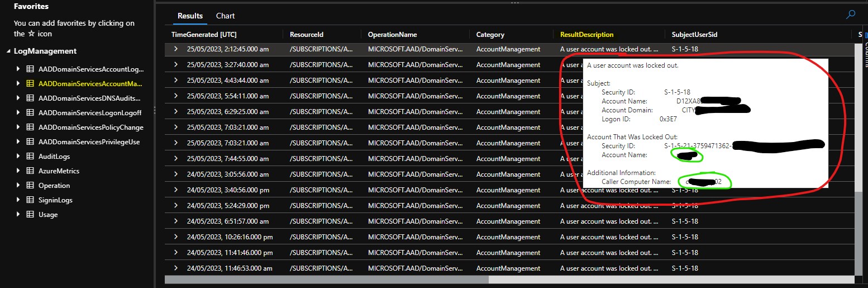
Task: Click S-1-5-18 in the 11:41:46.000 pm row
Action: [685, 253]
